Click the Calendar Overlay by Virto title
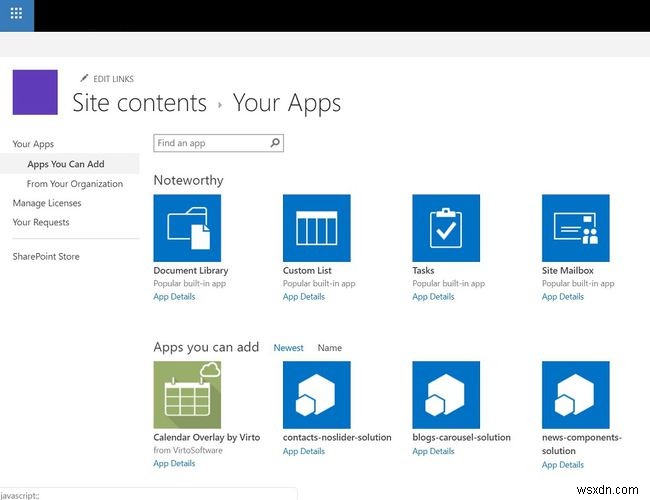The height and width of the screenshot is (500, 650). pyautogui.click(x=207, y=437)
